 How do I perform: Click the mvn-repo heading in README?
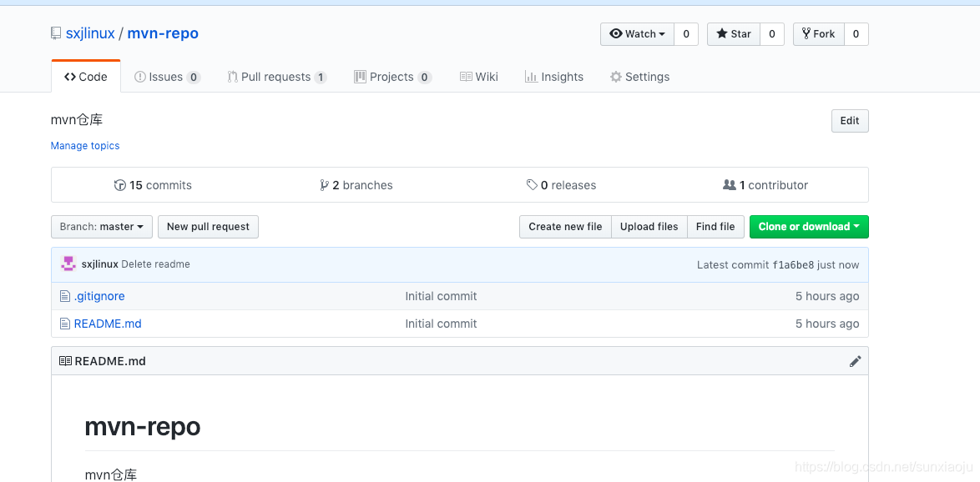[143, 427]
